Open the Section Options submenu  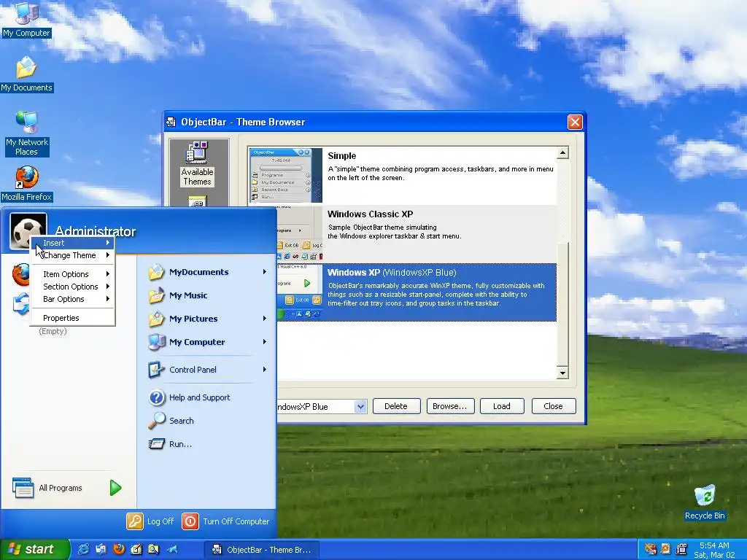pos(73,287)
